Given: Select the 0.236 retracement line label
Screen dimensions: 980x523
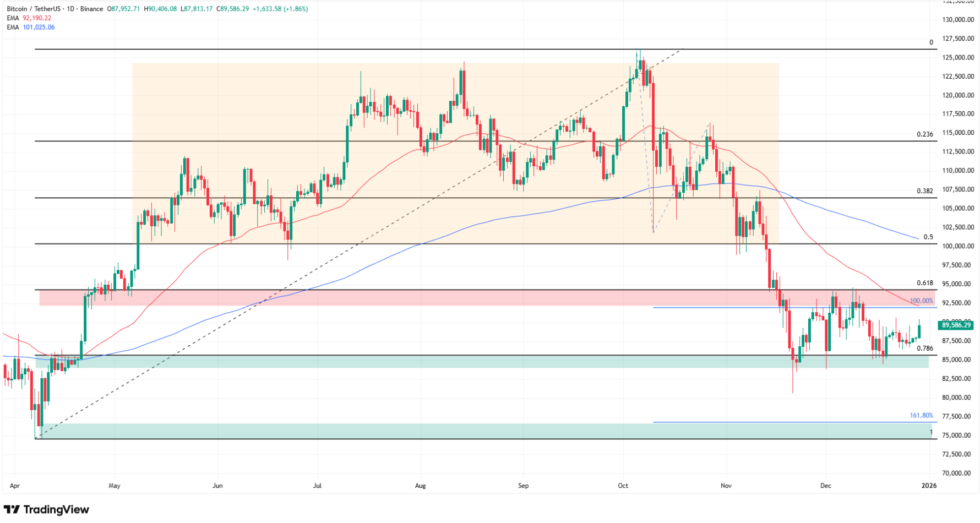Looking at the screenshot, I should (926, 134).
